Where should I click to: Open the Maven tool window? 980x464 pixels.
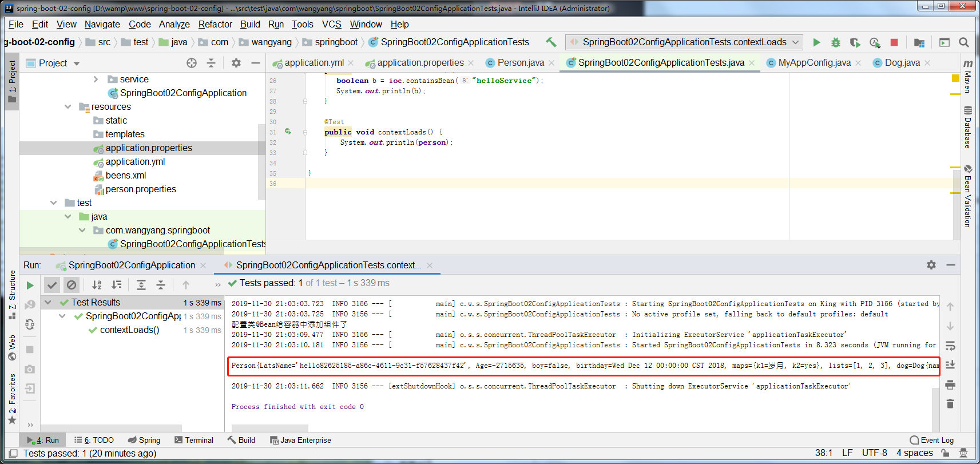967,76
